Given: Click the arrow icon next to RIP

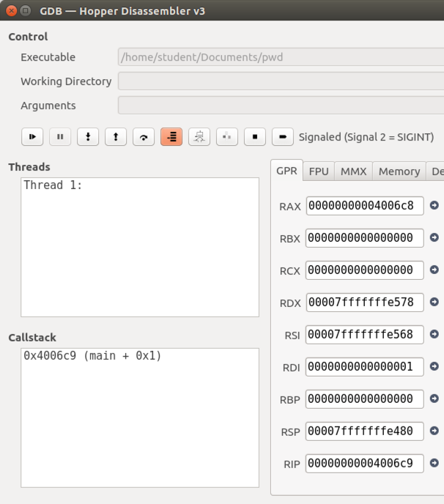Looking at the screenshot, I should 434,463.
